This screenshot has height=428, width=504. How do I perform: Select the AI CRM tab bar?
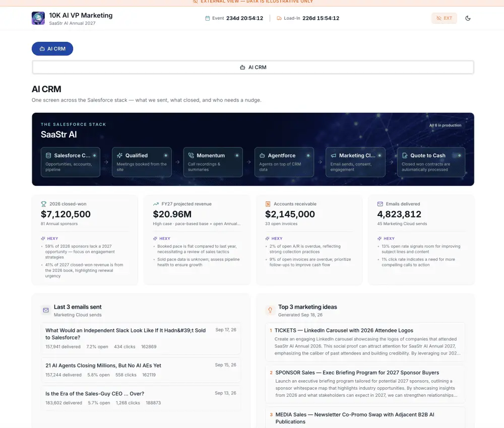253,67
